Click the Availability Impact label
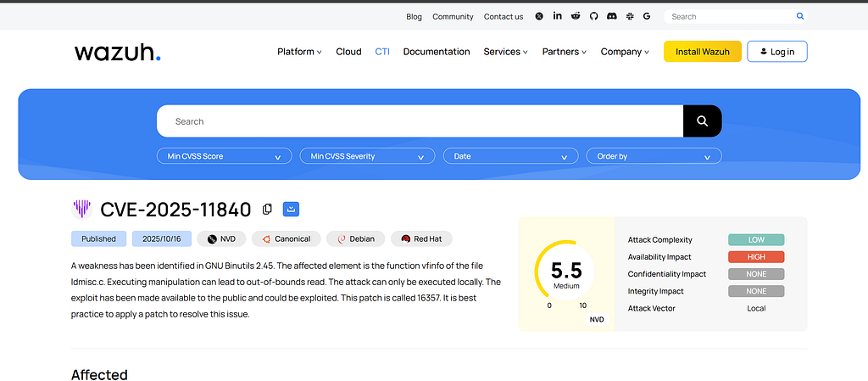This screenshot has height=381, width=868. 659,257
